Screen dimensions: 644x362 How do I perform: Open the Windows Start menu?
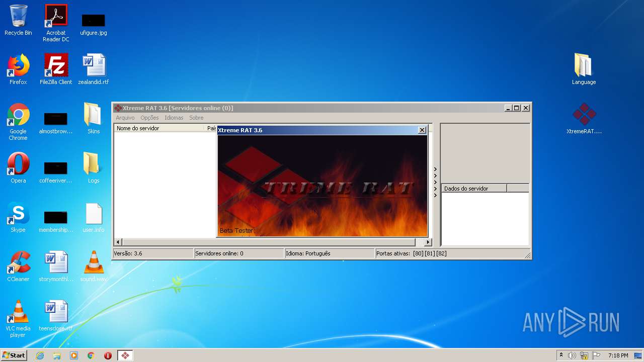[x=14, y=355]
